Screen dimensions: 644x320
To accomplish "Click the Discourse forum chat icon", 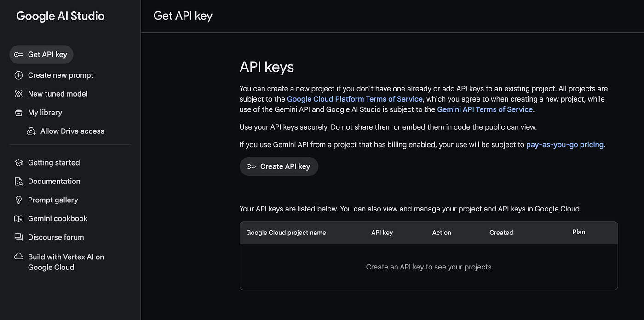I will point(18,237).
